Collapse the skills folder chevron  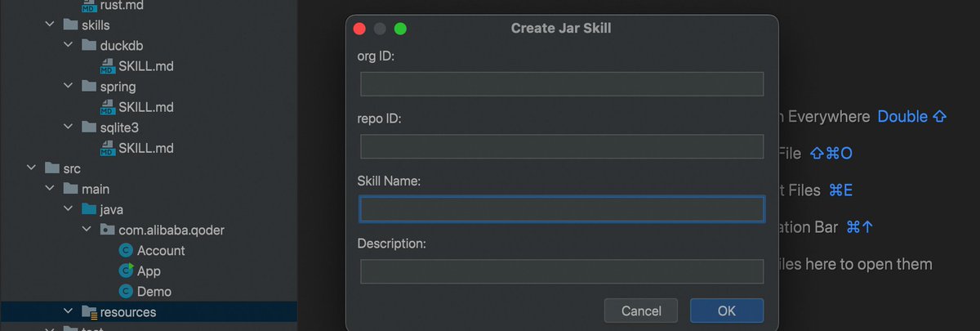[51, 25]
